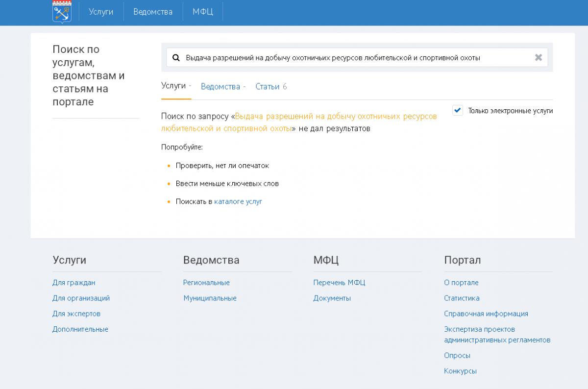Viewport: 588px width, 389px height.
Task: Switch to the 'Ведомства' results tab
Action: tap(220, 87)
